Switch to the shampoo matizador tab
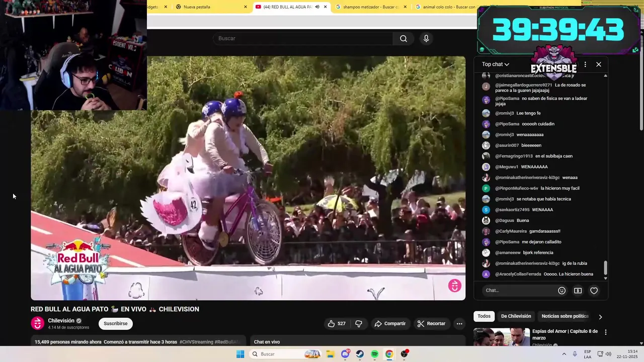 [x=371, y=7]
